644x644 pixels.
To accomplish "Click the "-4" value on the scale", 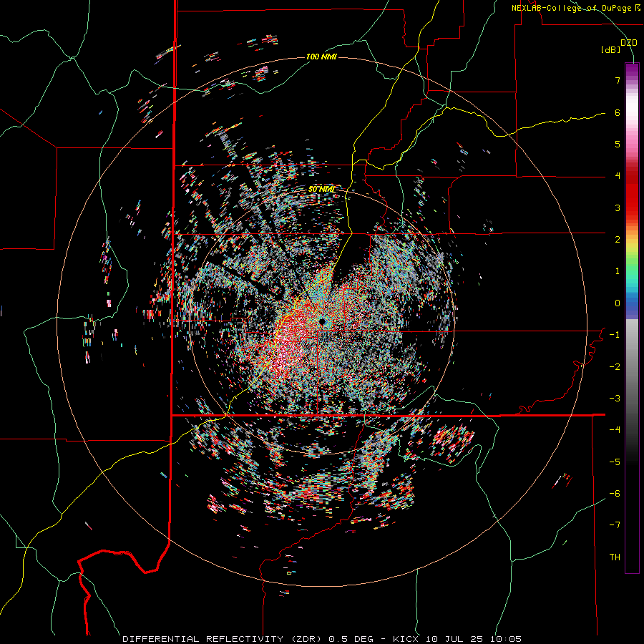I will pos(615,430).
